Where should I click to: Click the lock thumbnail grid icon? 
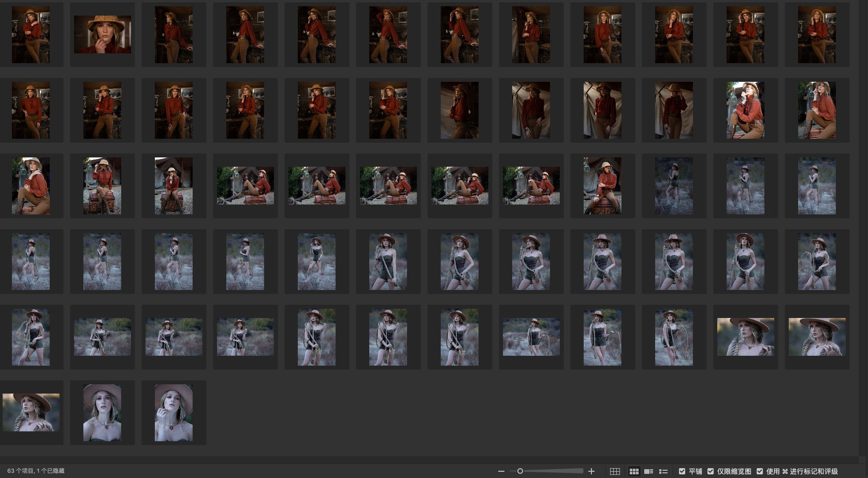(x=615, y=471)
